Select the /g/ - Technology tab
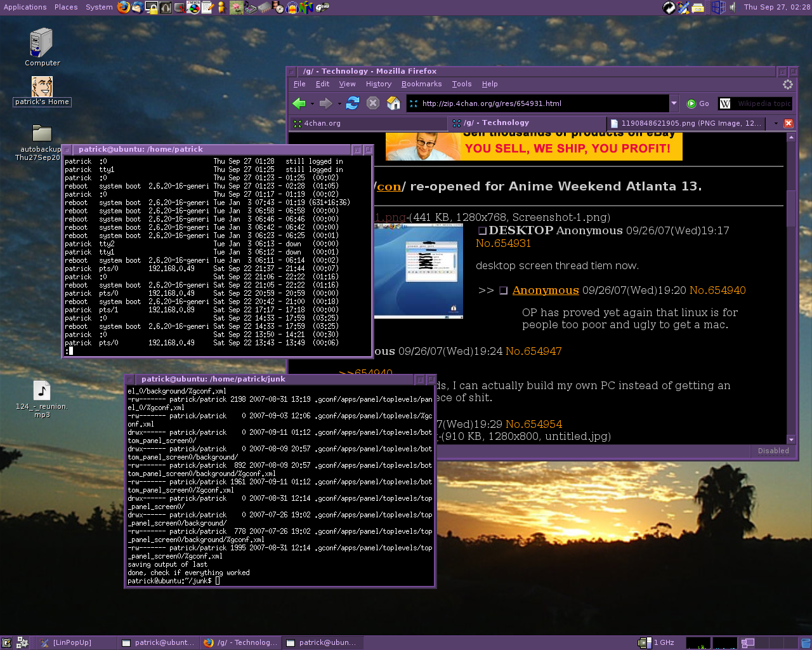Image resolution: width=812 pixels, height=650 pixels. (x=527, y=123)
